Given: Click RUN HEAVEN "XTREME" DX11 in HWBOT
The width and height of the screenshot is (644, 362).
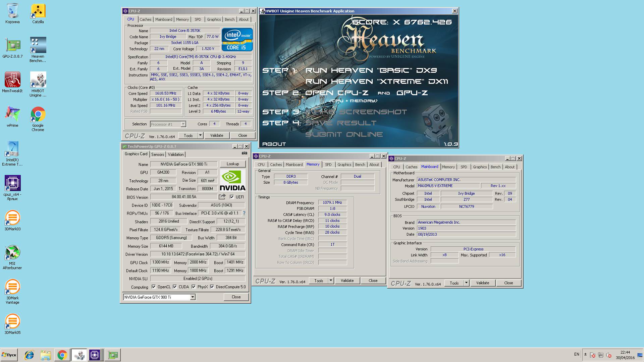Looking at the screenshot, I should coord(377,81).
